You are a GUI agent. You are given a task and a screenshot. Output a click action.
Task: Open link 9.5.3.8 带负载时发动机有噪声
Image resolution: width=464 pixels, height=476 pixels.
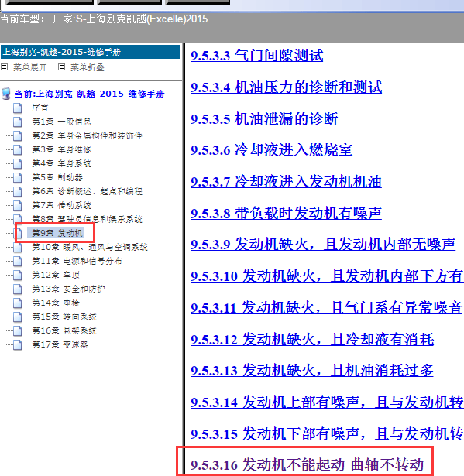point(286,214)
